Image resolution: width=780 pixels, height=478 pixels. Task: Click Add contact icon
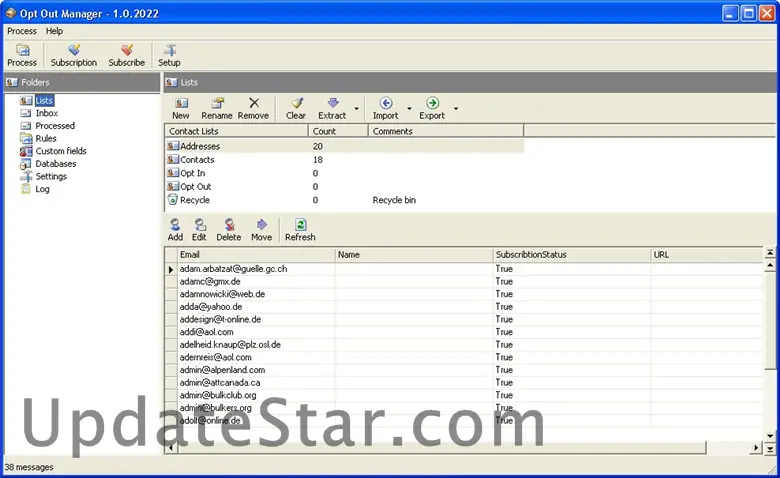point(175,230)
